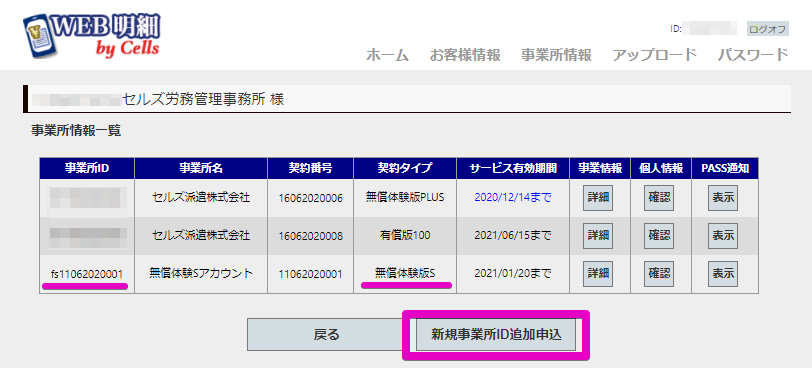The width and height of the screenshot is (812, 368).
Task: Click the 契約番号 column header
Action: (311, 168)
